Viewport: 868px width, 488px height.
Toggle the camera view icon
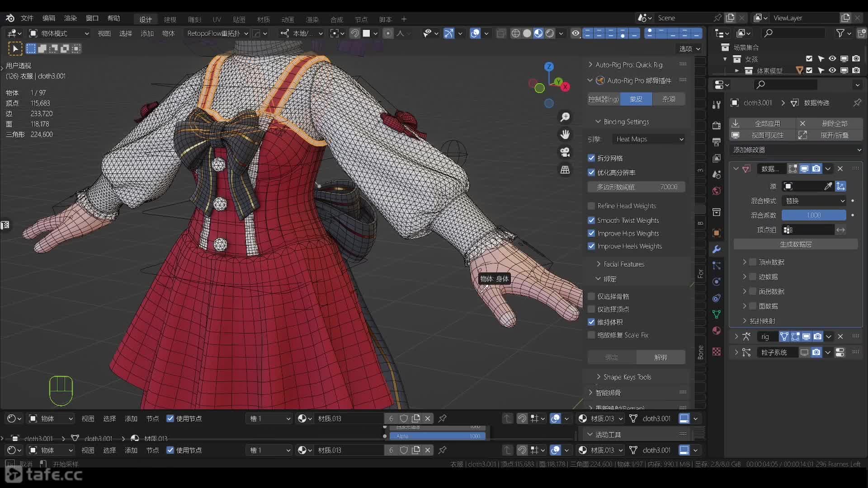point(565,152)
